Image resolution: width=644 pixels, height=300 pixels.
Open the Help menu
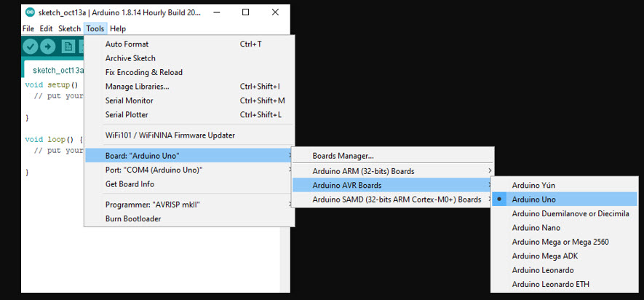(118, 29)
